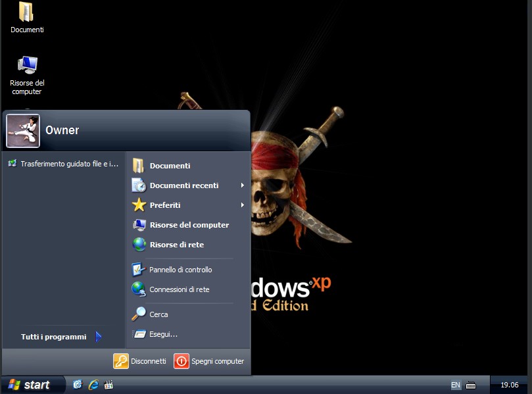532x394 pixels.
Task: Click the on-screen keyboard tray icon
Action: click(x=471, y=385)
